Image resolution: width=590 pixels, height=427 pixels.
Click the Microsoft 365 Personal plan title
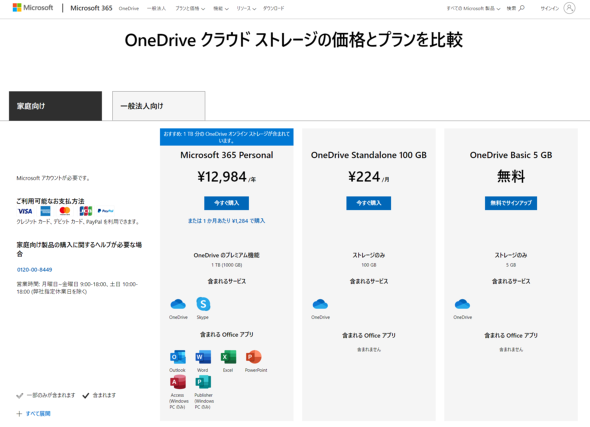pyautogui.click(x=227, y=155)
